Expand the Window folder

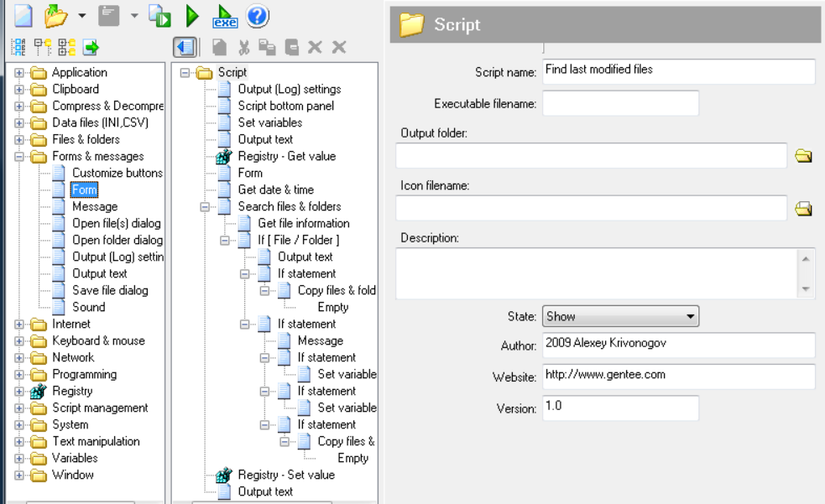point(19,475)
